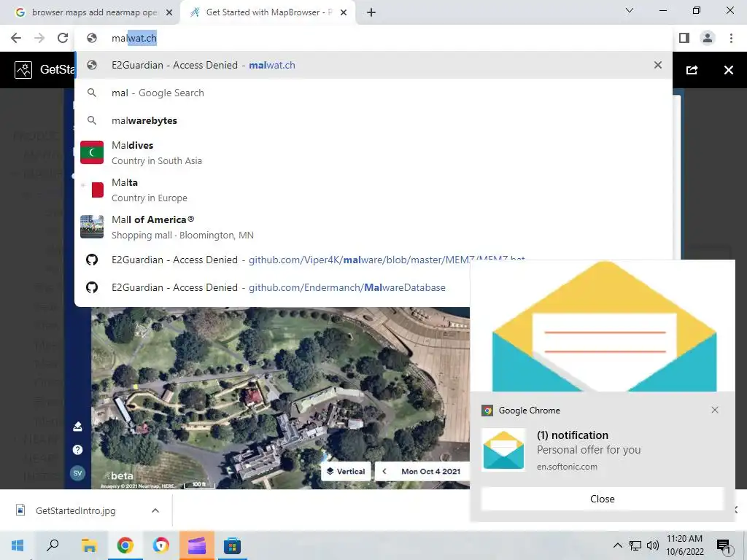Open a new tab with the plus button
Image resolution: width=747 pixels, height=560 pixels.
point(371,13)
